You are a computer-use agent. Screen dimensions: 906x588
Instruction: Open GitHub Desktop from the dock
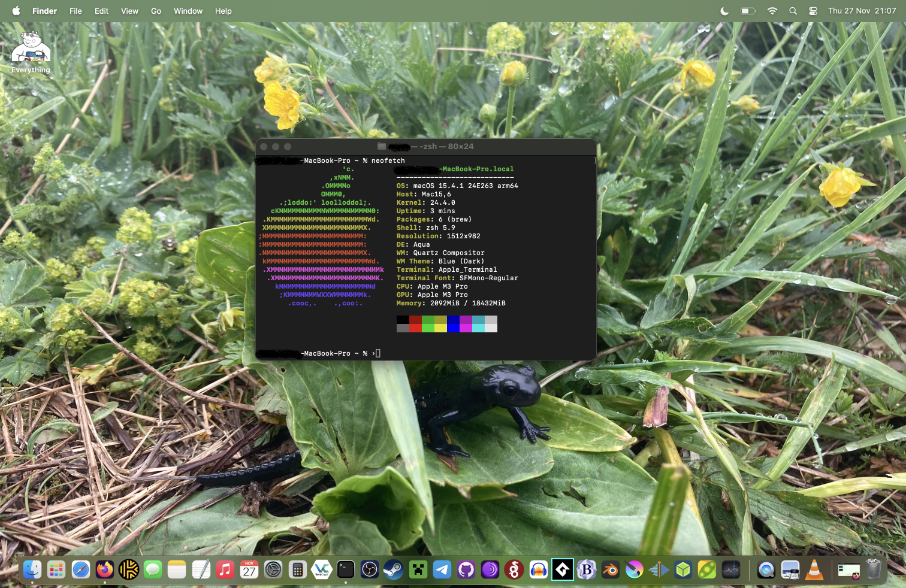(x=466, y=569)
